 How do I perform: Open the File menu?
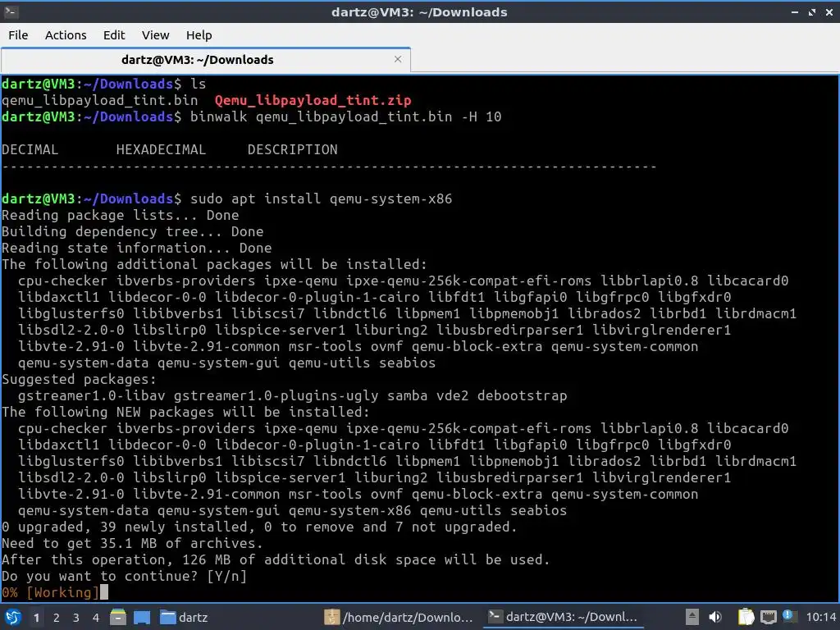pos(18,34)
